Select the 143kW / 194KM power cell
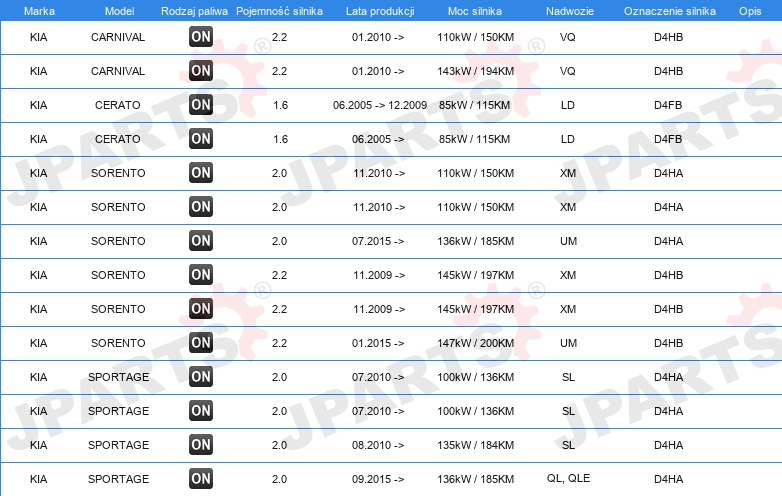782x496 pixels. [x=475, y=71]
